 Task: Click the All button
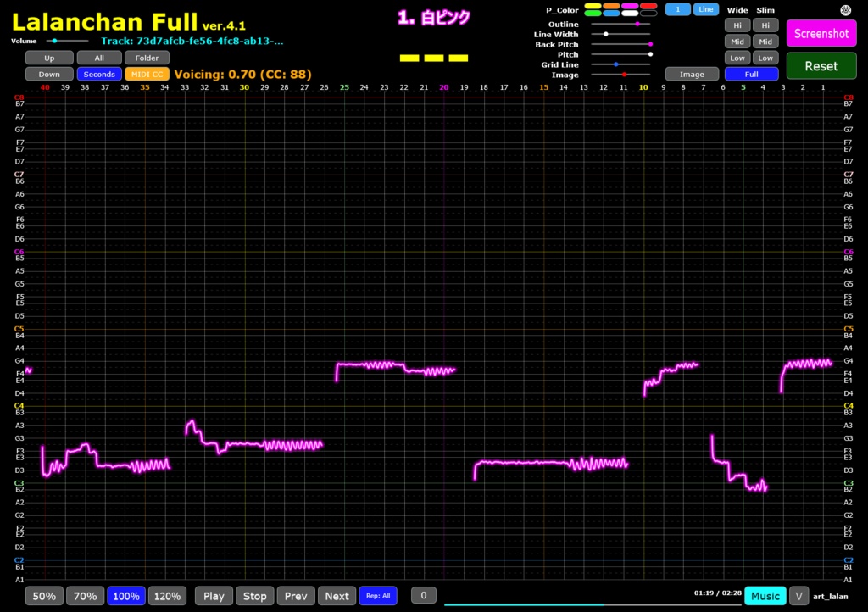point(99,58)
